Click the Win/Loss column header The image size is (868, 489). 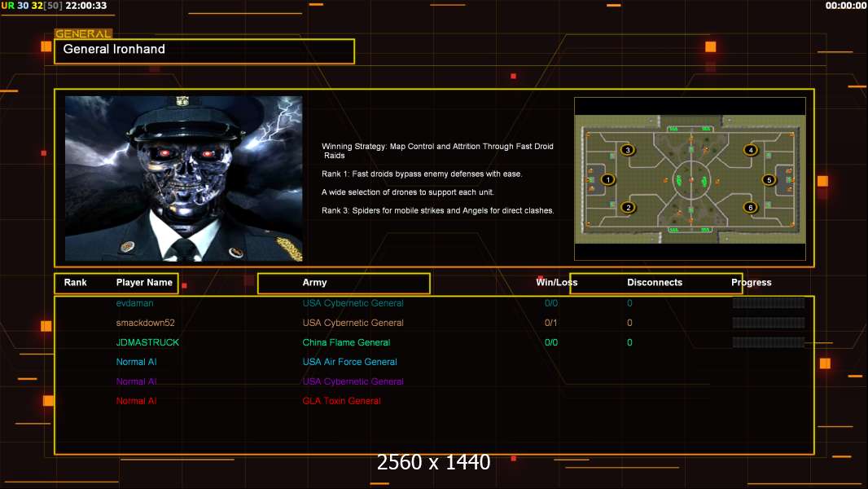tap(556, 283)
